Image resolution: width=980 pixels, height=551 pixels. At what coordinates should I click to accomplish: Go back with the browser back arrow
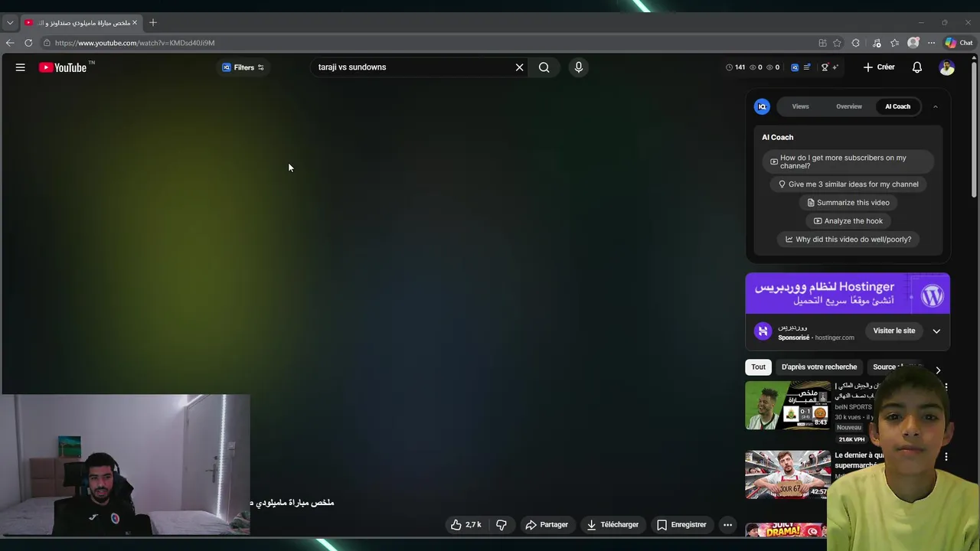pyautogui.click(x=10, y=43)
